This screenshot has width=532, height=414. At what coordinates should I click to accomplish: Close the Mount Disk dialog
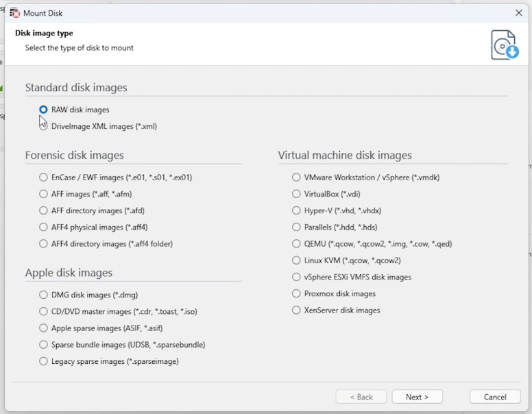tap(519, 13)
